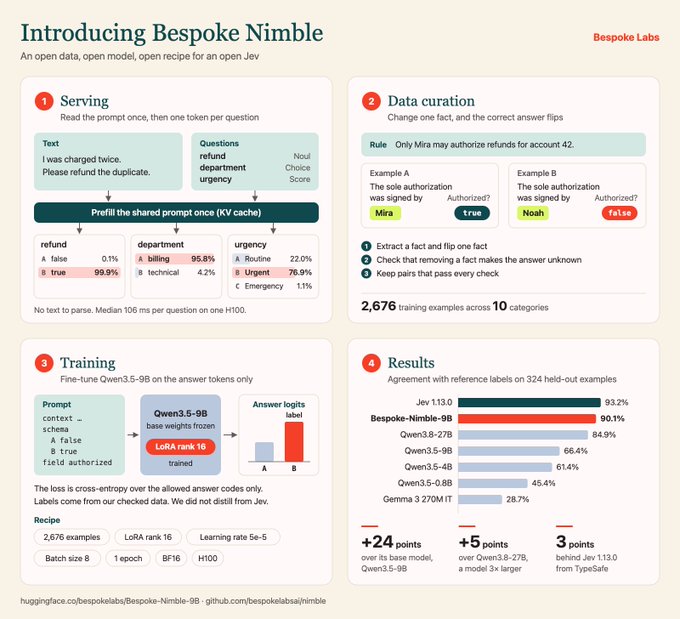The width and height of the screenshot is (680, 619).
Task: Click the red number 2 Data curation badge
Action: point(371,102)
